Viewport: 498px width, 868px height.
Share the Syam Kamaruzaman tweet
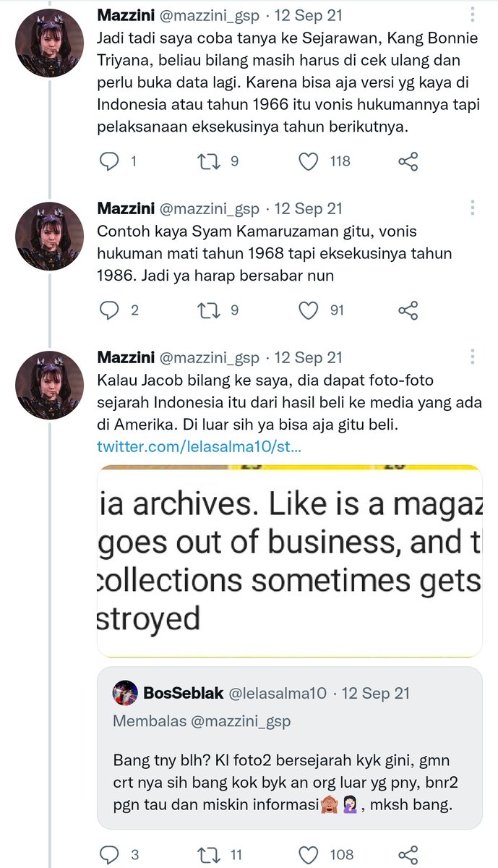pos(408,311)
